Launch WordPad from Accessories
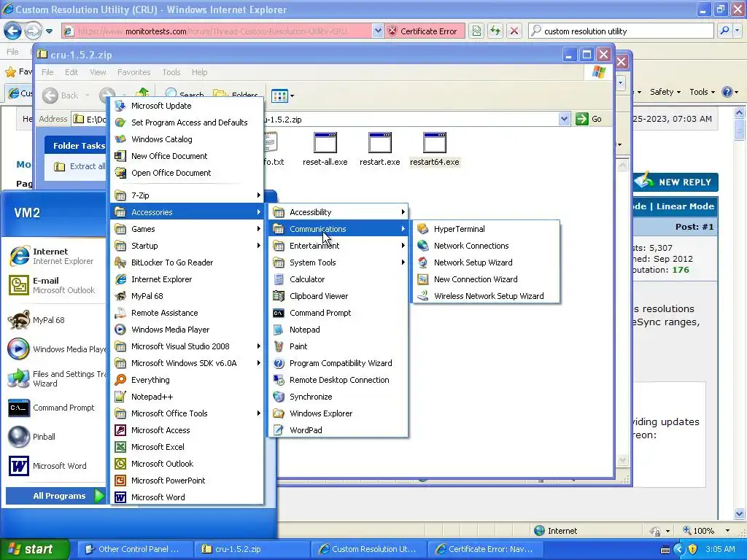 [x=338, y=430]
